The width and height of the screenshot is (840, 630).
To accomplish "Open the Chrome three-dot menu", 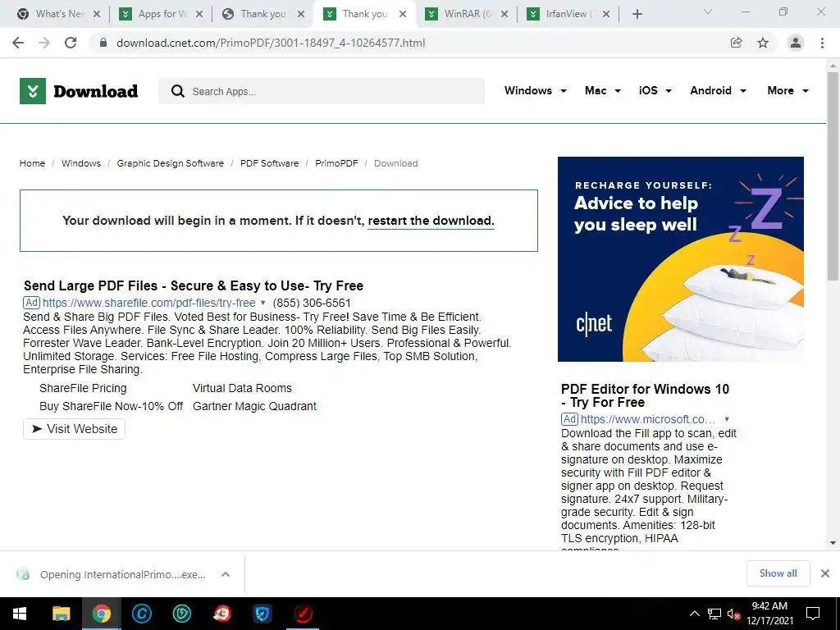I will coord(822,43).
